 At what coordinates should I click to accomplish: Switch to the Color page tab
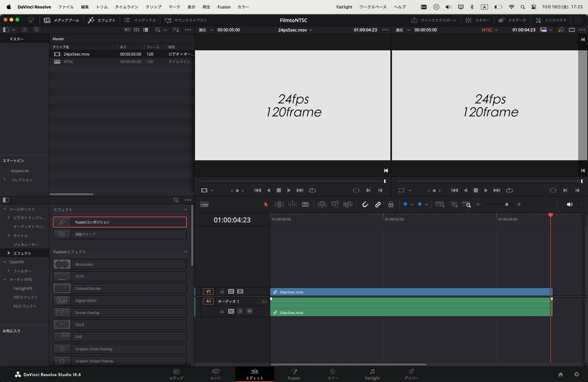[x=333, y=374]
